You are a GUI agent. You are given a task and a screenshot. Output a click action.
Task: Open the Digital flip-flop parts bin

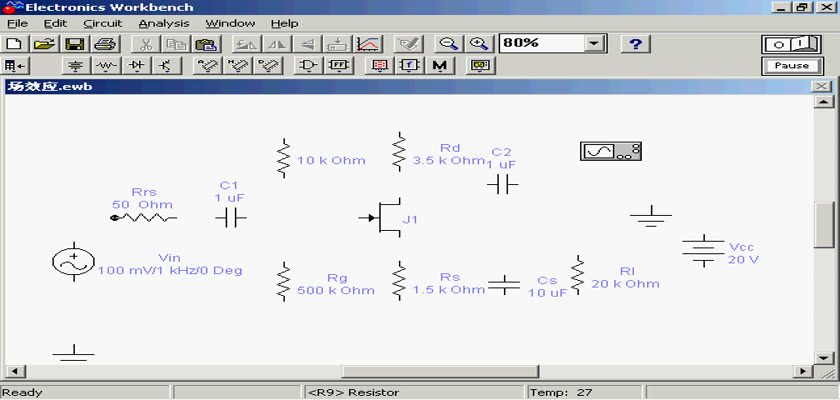[x=339, y=66]
